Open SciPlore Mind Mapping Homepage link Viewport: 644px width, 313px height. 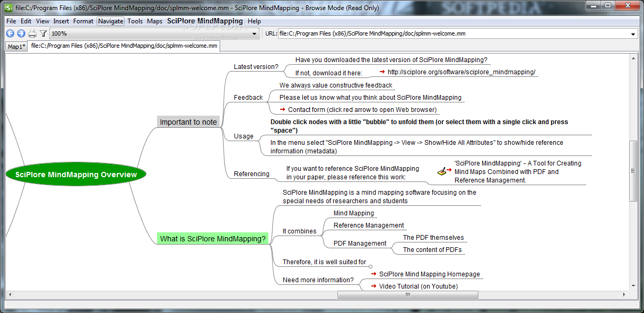[429, 274]
